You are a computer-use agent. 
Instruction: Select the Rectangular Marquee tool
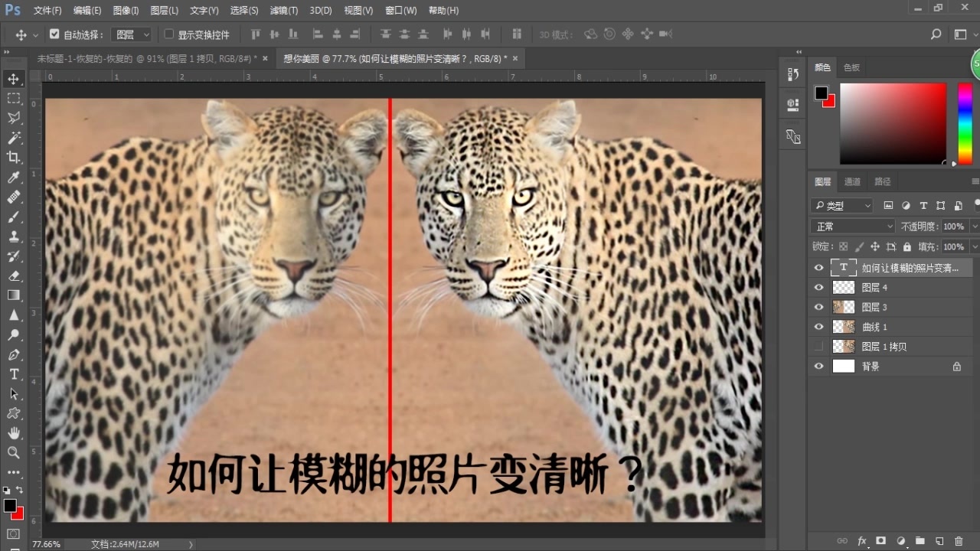point(14,99)
